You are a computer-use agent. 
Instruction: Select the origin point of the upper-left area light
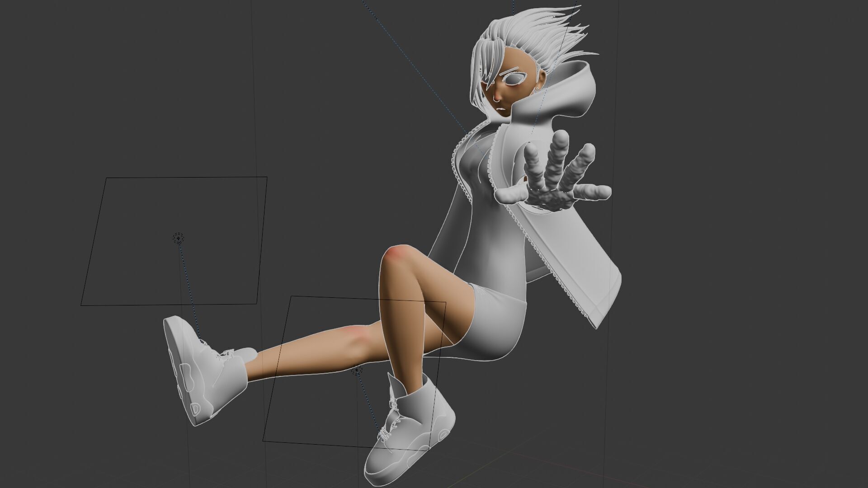(x=179, y=238)
